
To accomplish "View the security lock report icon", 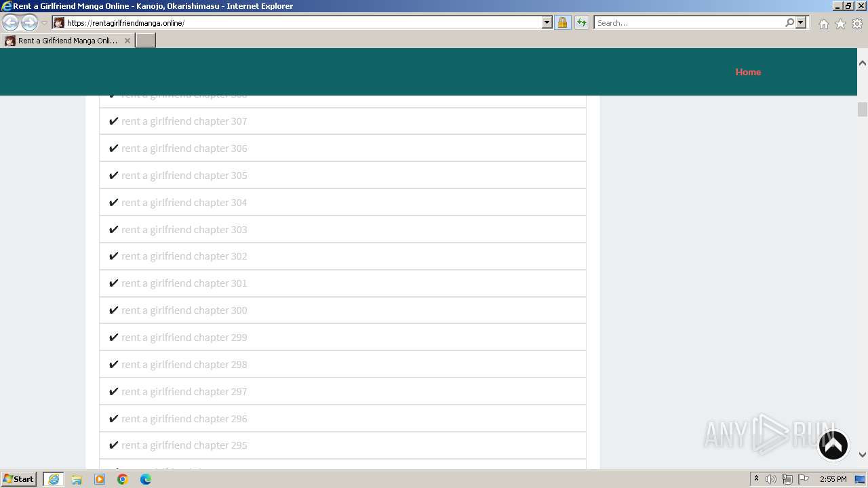I will pos(562,23).
